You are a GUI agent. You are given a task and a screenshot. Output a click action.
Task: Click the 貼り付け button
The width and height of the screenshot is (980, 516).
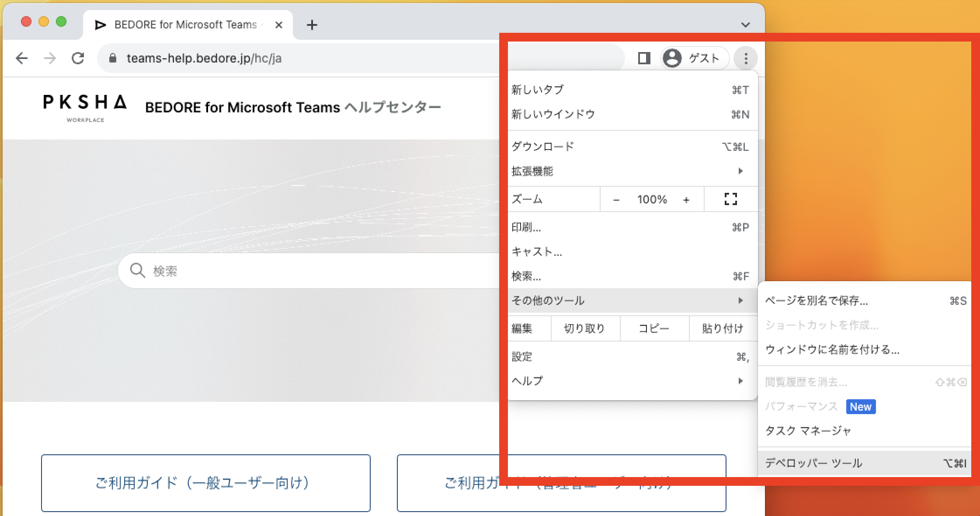click(x=723, y=328)
